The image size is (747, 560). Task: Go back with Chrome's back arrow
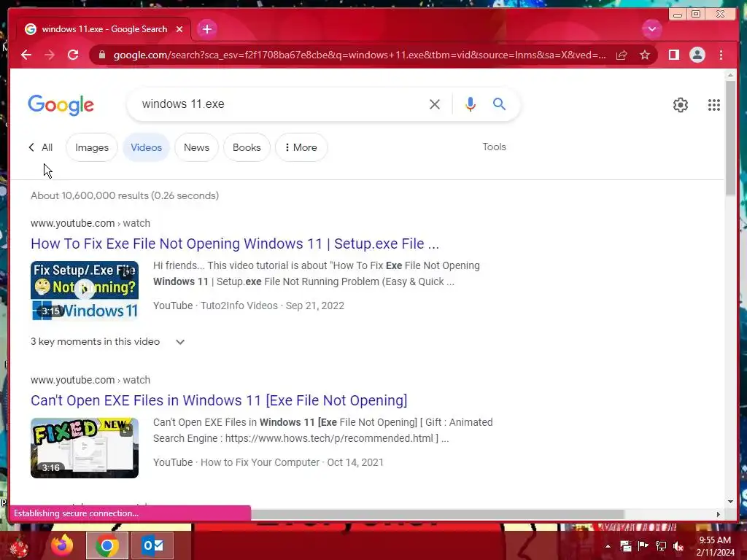(x=26, y=55)
